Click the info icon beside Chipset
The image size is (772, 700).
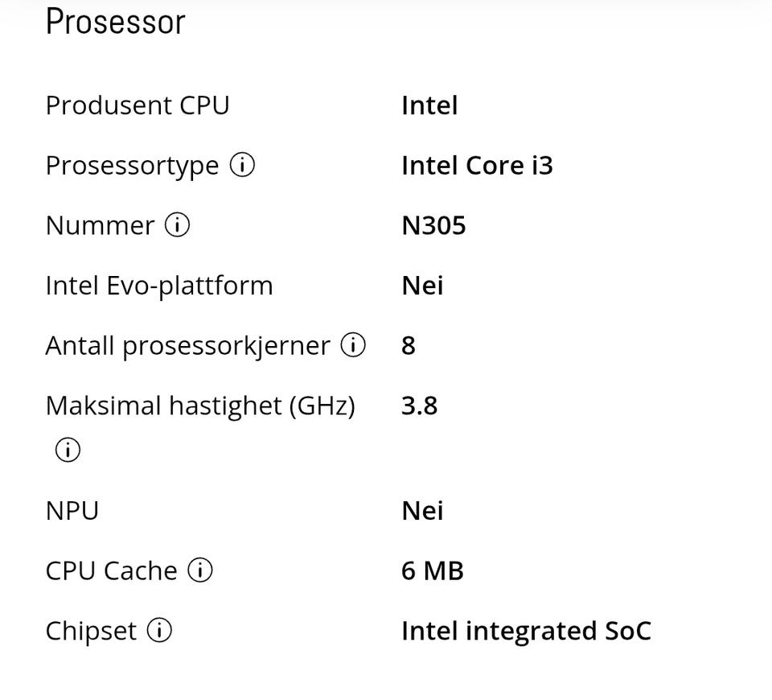coord(159,632)
